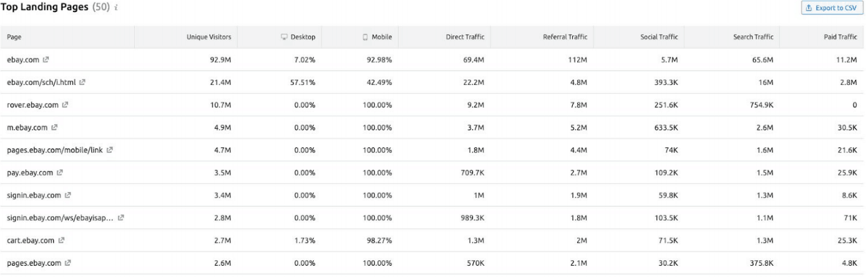Select the rover.ebay.com page name

(32, 105)
